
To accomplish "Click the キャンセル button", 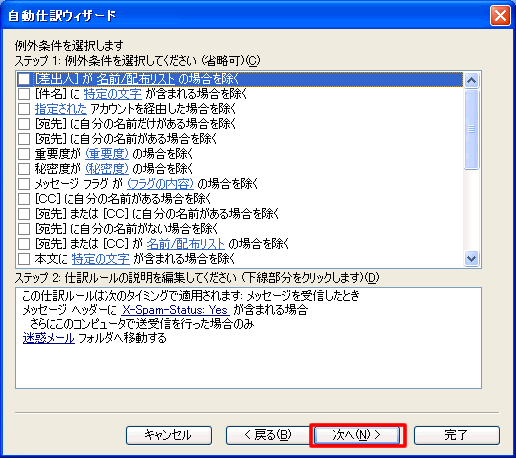I will (169, 435).
